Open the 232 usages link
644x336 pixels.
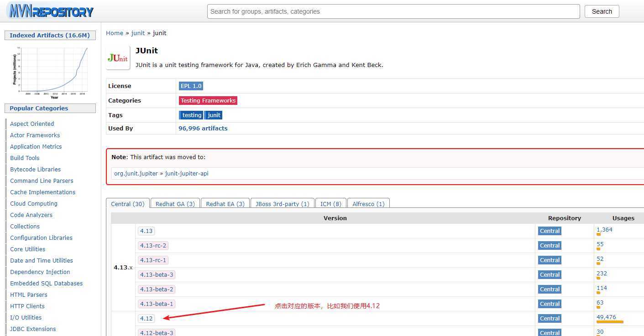[602, 273]
